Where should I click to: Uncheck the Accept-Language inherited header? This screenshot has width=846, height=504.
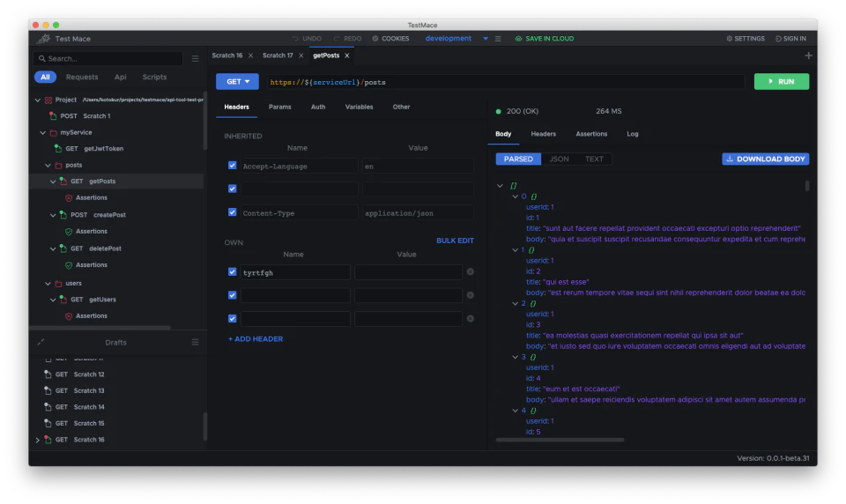click(x=232, y=166)
